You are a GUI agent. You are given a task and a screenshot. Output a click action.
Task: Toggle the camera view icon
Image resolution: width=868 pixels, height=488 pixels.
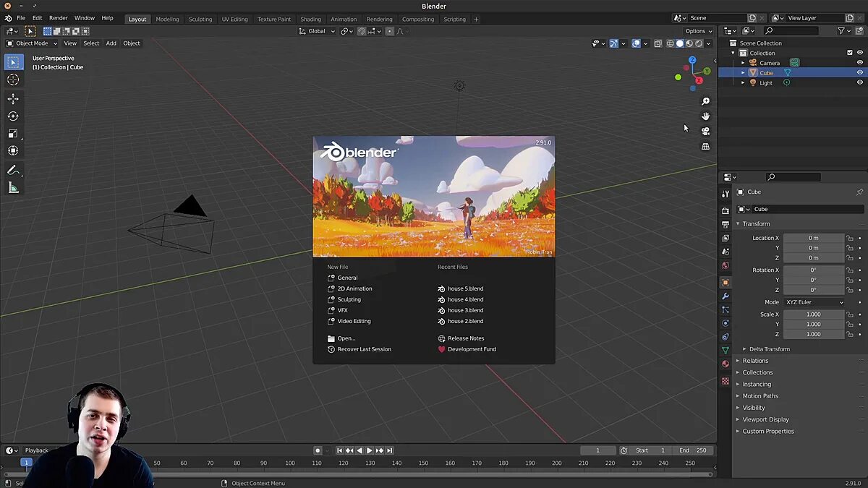pyautogui.click(x=706, y=131)
